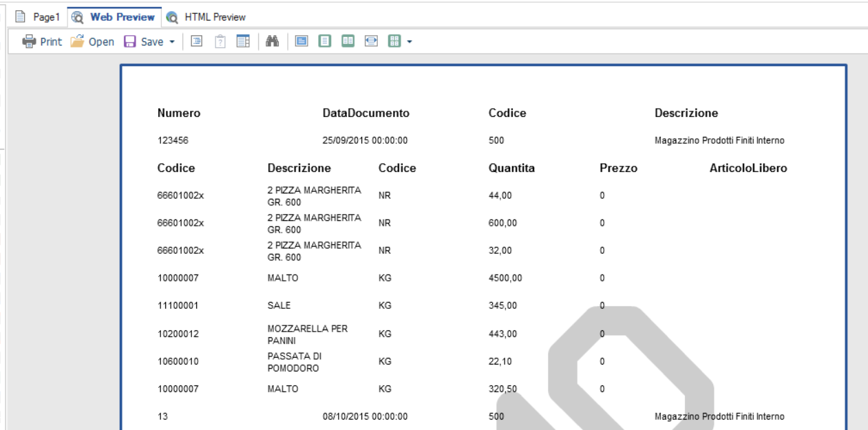Click Magazzino Prodotti Finiti Interno in row 123456
This screenshot has width=868, height=430.
pos(719,140)
